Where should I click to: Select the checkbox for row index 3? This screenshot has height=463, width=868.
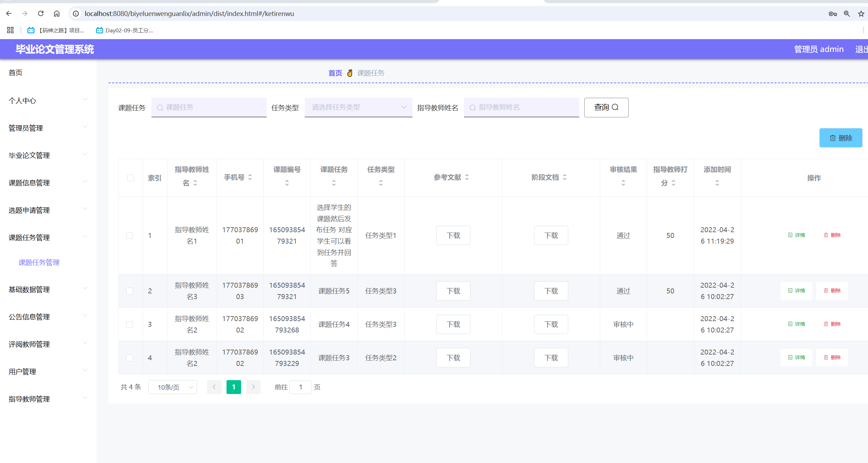[130, 324]
